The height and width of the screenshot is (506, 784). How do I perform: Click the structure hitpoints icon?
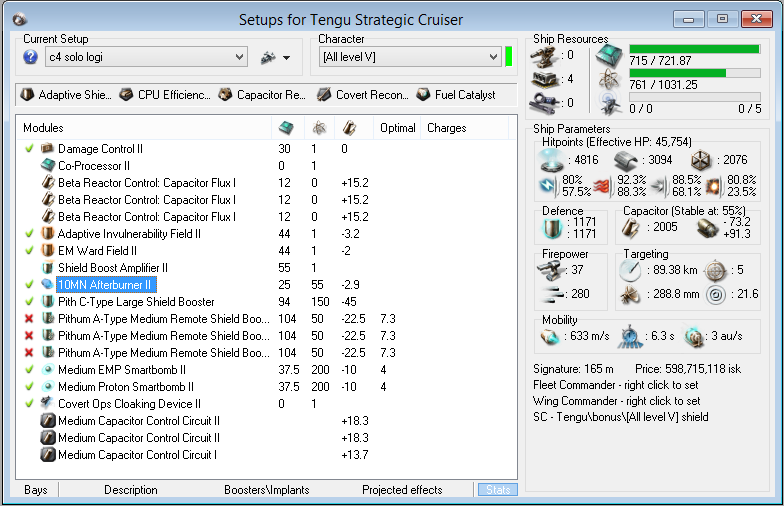point(700,160)
